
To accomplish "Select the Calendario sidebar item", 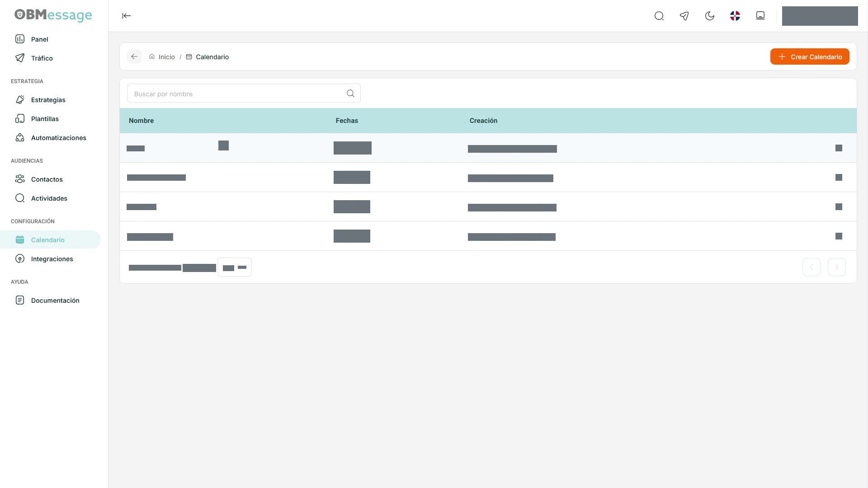I will point(50,240).
